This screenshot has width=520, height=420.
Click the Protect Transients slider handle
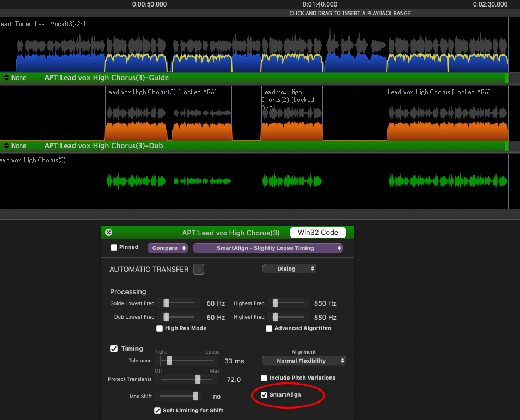pyautogui.click(x=198, y=379)
